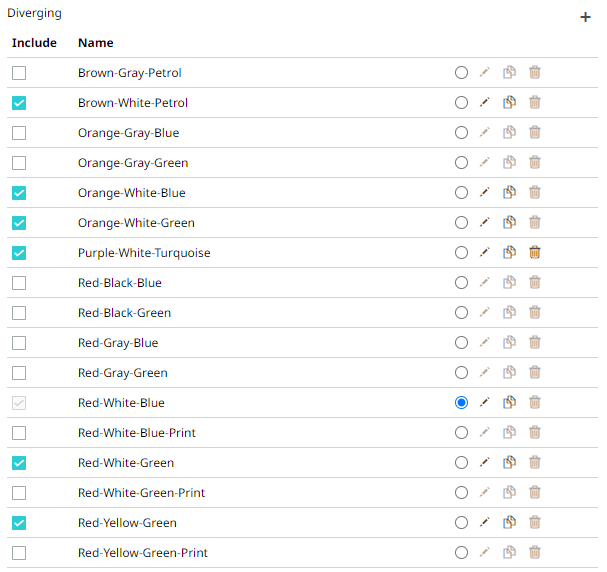Set Purple-White-Turquoise as default via radio button
The image size is (607, 572).
[x=461, y=253]
